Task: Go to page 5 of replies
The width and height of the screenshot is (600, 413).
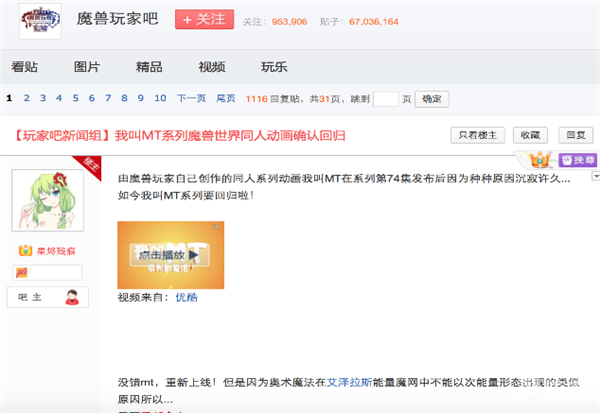Action: point(75,98)
